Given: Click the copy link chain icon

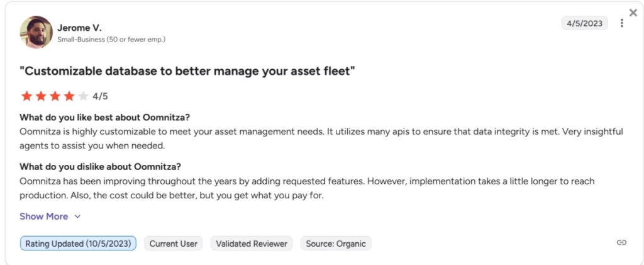Looking at the screenshot, I should [x=621, y=243].
